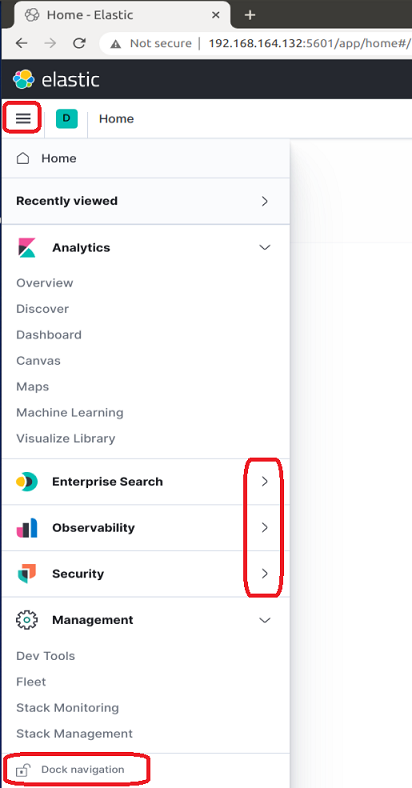Click the Management gear icon
The width and height of the screenshot is (412, 788).
point(26,620)
